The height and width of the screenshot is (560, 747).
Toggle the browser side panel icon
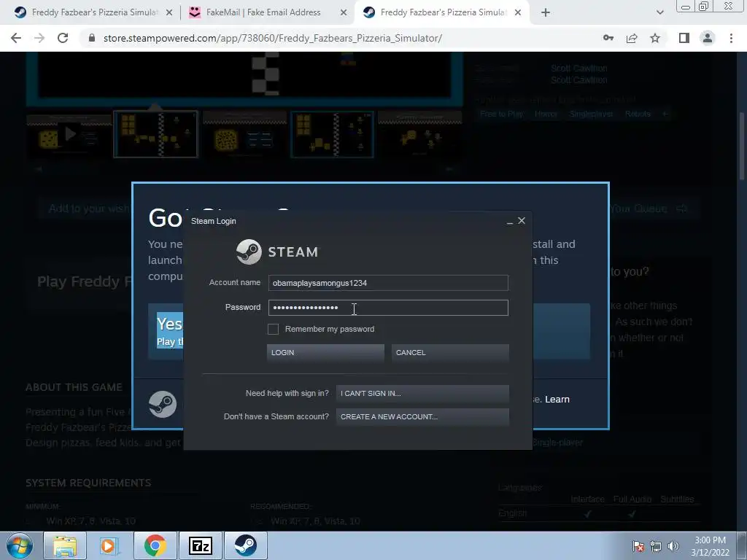(684, 38)
